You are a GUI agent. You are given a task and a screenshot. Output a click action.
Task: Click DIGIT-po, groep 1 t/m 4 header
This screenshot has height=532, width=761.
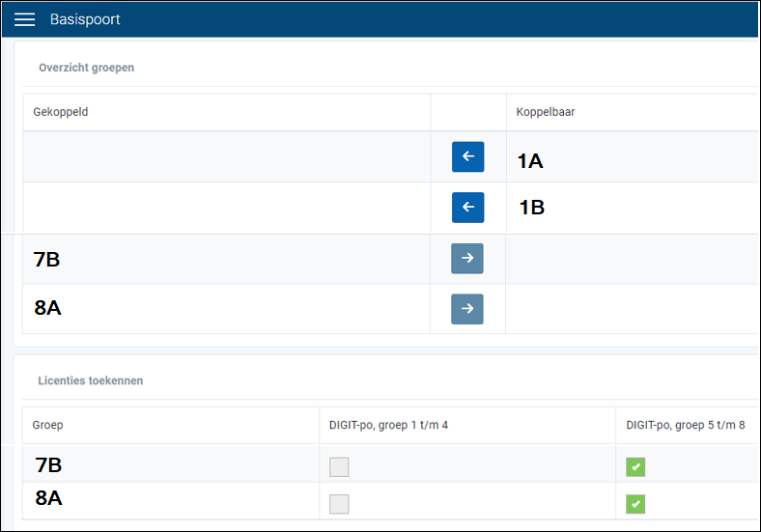click(x=388, y=425)
